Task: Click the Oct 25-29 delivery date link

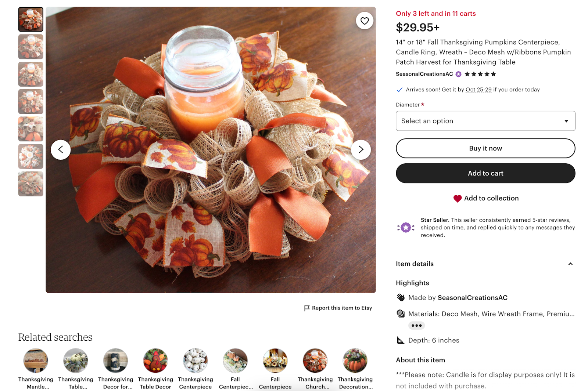Action: 479,90
